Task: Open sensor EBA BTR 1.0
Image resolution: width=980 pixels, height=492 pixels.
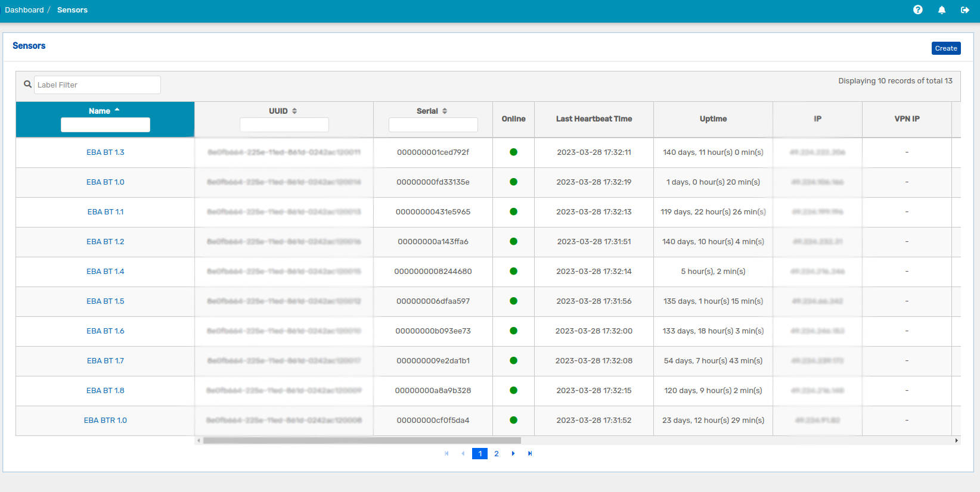Action: 106,421
